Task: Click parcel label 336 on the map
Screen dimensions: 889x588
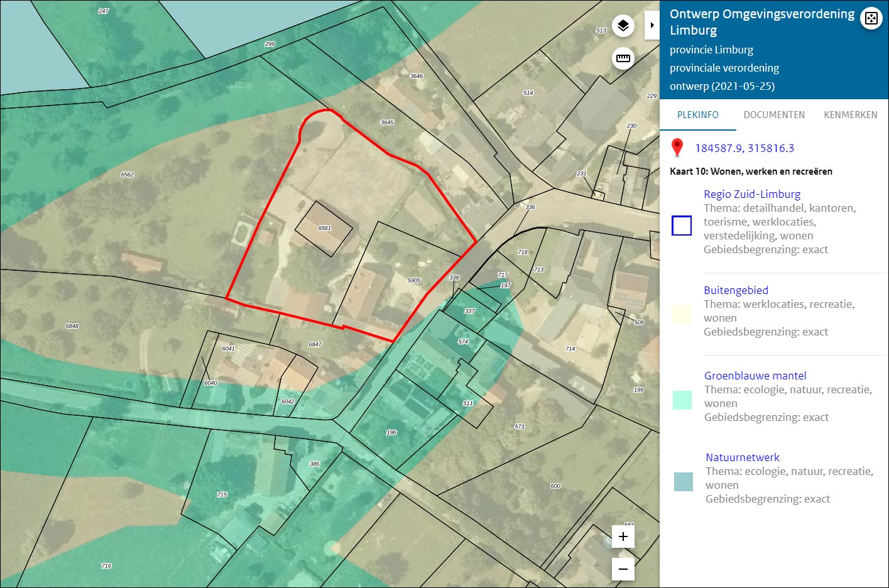Action: click(530, 207)
